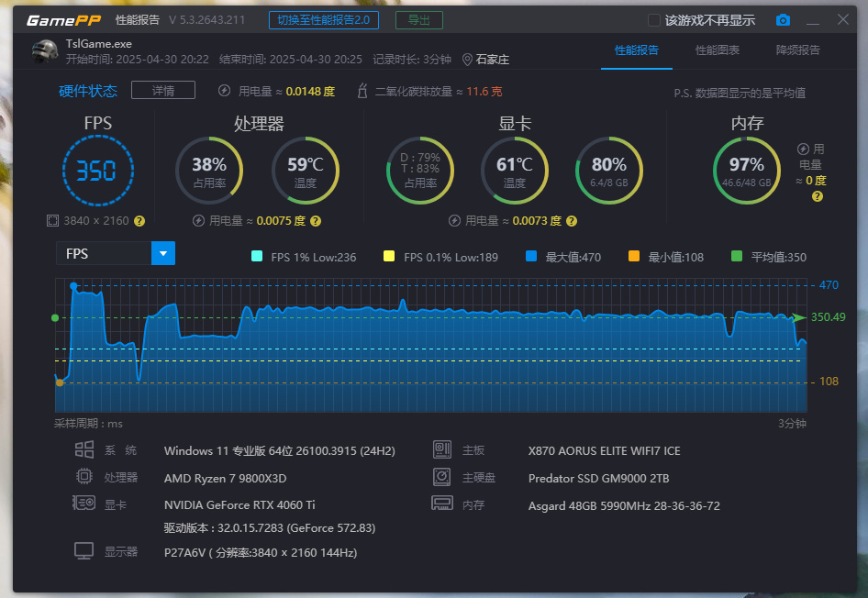The width and height of the screenshot is (868, 598).
Task: Click Predator SSD GM9000 2TB text
Action: [598, 479]
